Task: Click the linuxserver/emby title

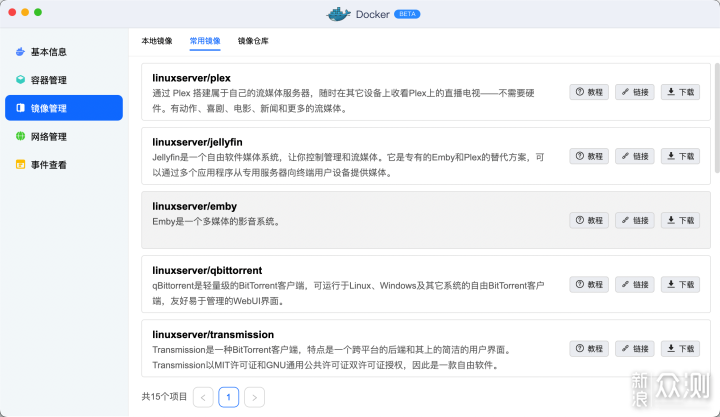Action: pos(195,206)
